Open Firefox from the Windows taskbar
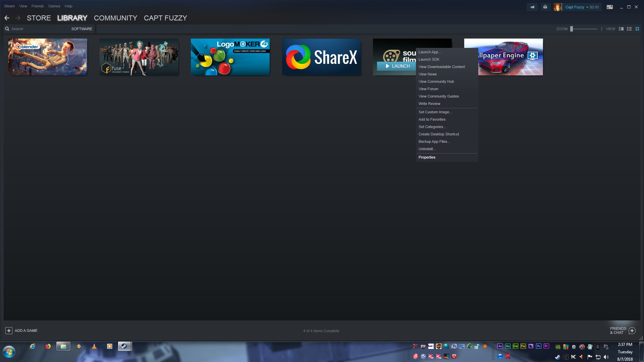Image resolution: width=644 pixels, height=362 pixels. (x=48, y=346)
